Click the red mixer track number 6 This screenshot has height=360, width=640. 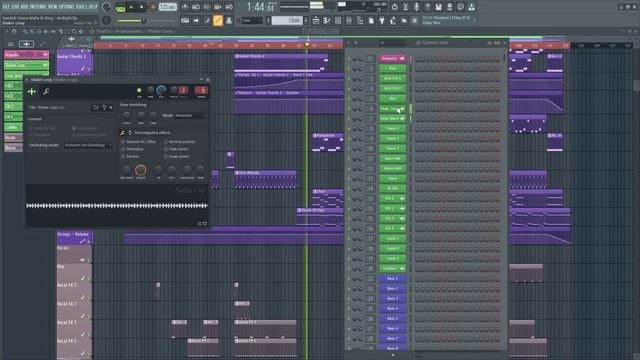pyautogui.click(x=201, y=90)
